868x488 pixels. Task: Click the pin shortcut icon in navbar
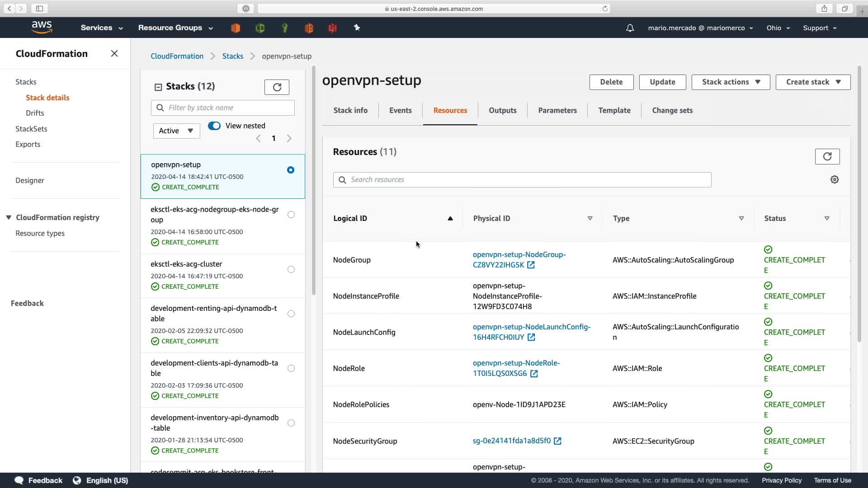coord(357,28)
